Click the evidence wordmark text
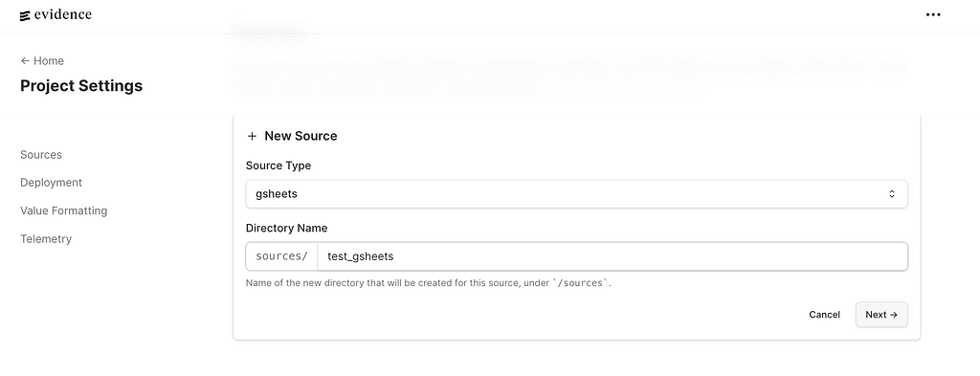The height and width of the screenshot is (376, 980). coord(63,15)
